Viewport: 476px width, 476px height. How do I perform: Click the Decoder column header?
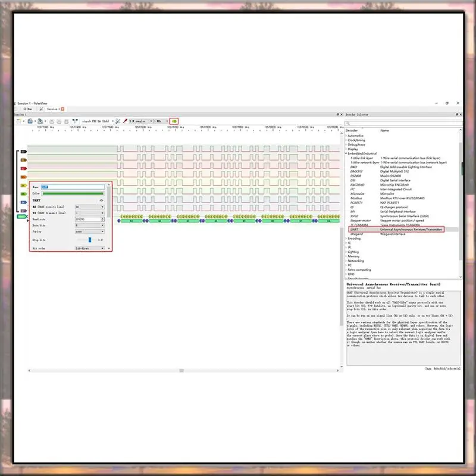tap(352, 130)
